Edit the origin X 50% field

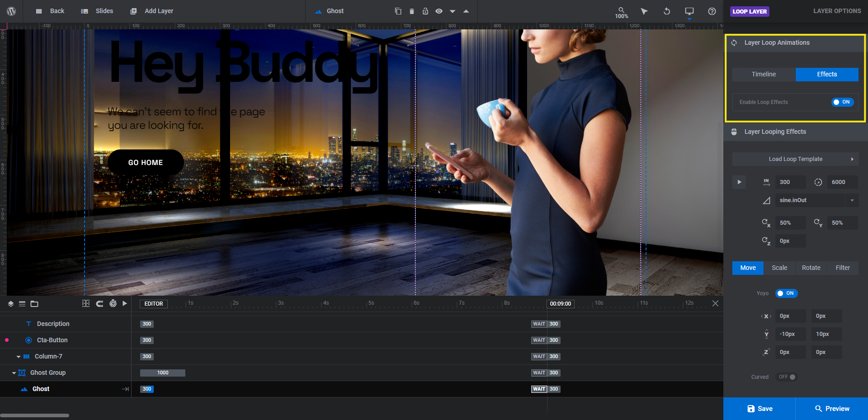tap(790, 223)
